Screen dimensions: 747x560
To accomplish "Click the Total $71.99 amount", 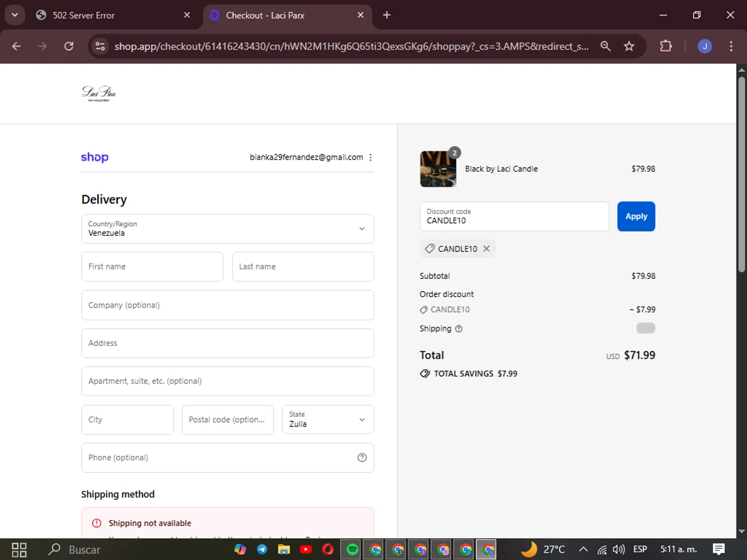I will pos(639,355).
